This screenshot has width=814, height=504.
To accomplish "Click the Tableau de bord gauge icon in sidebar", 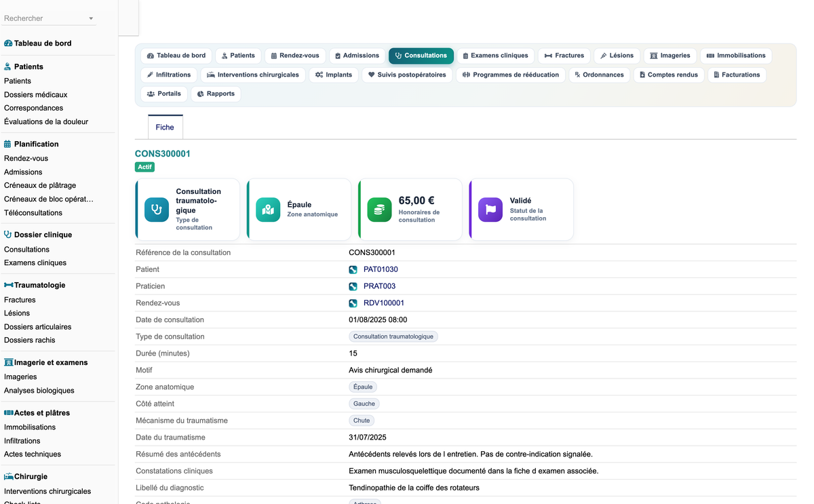I will 8,43.
